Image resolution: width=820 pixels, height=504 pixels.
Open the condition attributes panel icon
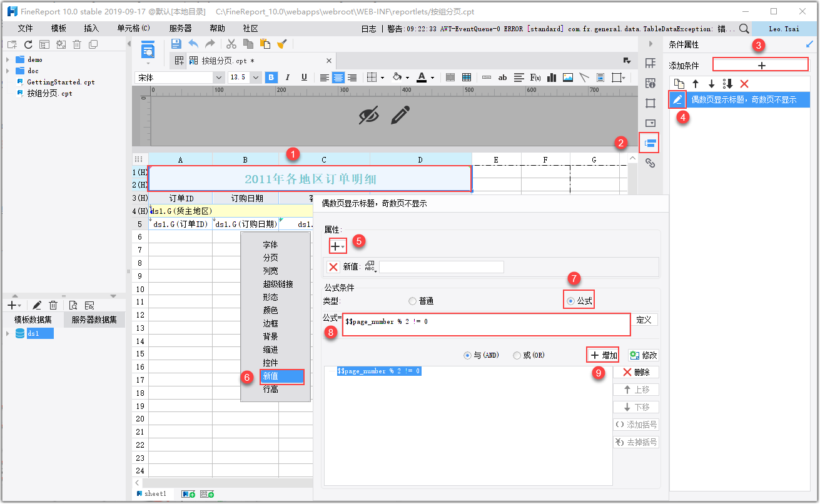point(650,143)
